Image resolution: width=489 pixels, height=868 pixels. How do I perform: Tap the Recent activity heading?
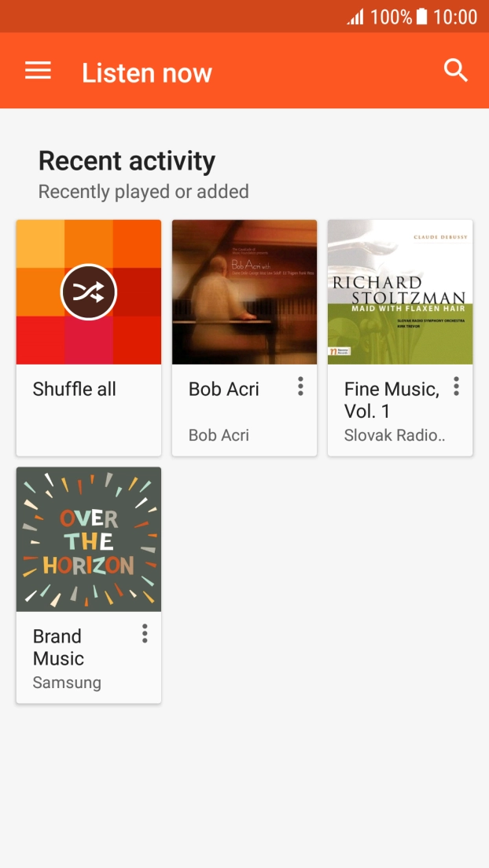pos(127,161)
